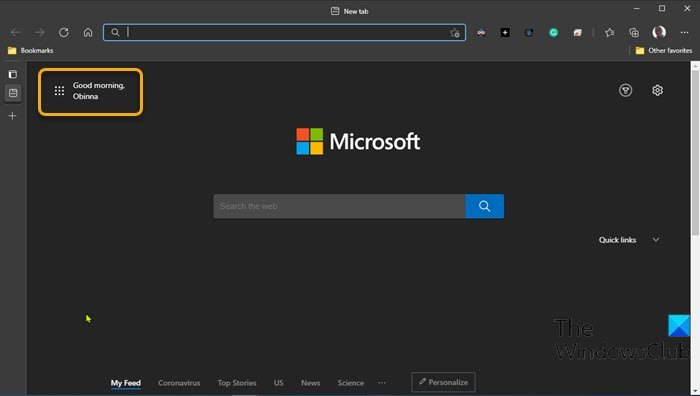Select the Top Stories tab
Viewport: 700px width, 396px height.
(x=237, y=383)
